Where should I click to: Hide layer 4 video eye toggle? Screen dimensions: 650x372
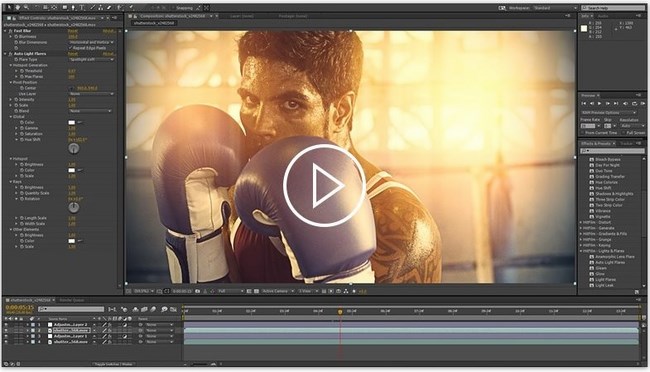coord(6,342)
